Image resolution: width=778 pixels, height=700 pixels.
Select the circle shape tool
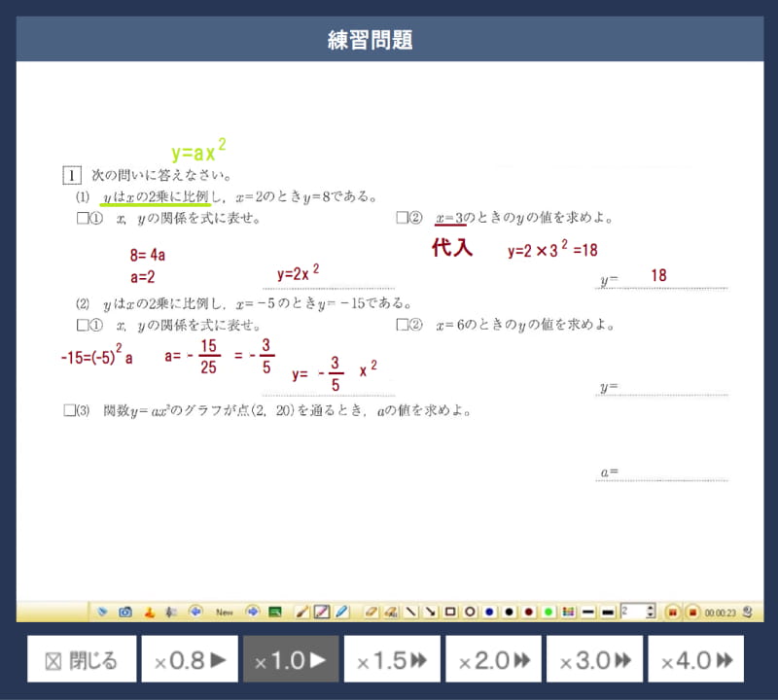[470, 612]
